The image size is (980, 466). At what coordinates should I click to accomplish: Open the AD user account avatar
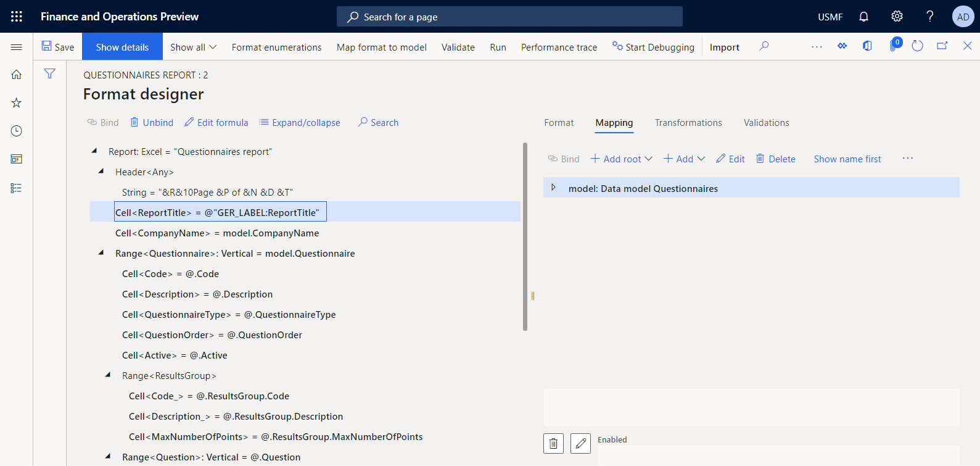click(x=963, y=17)
